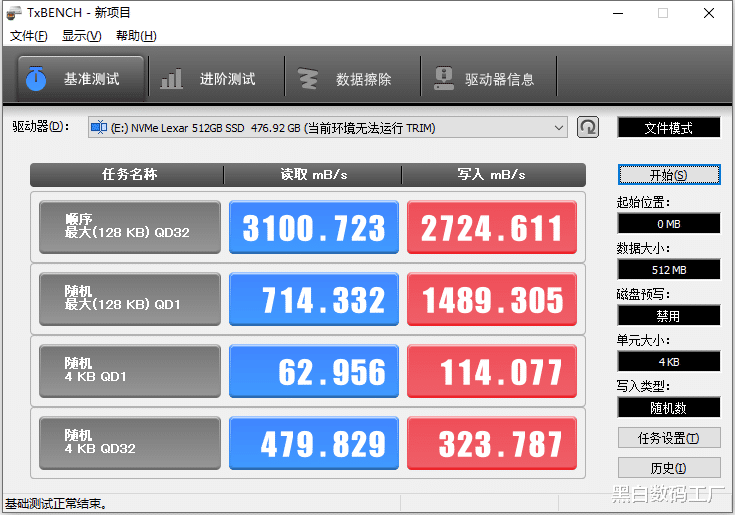Viewport: 735px width, 515px height.
Task: Click the 62.956 read result
Action: coord(314,371)
